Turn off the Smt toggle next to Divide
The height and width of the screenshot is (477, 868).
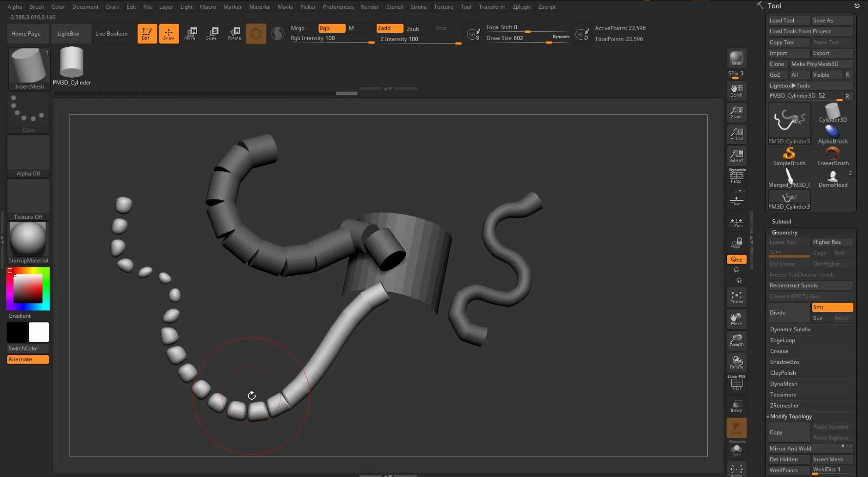832,307
